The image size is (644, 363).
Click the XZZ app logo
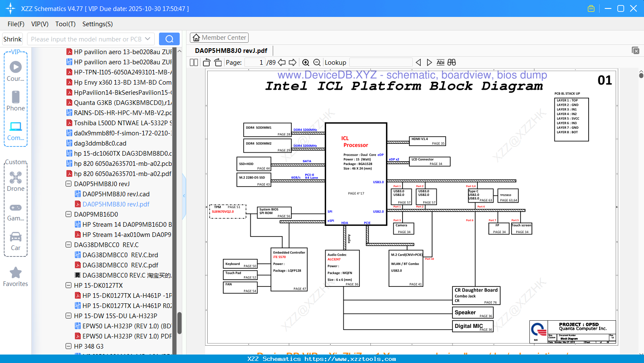(11, 8)
